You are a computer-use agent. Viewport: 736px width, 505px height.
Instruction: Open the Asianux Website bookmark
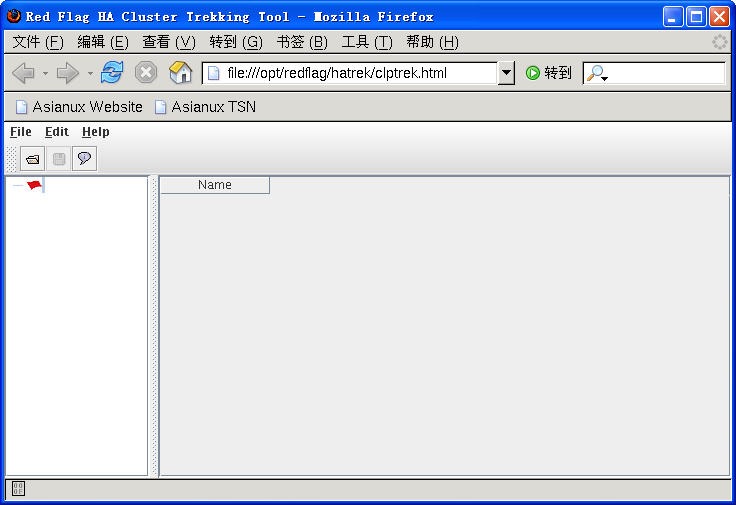point(79,107)
